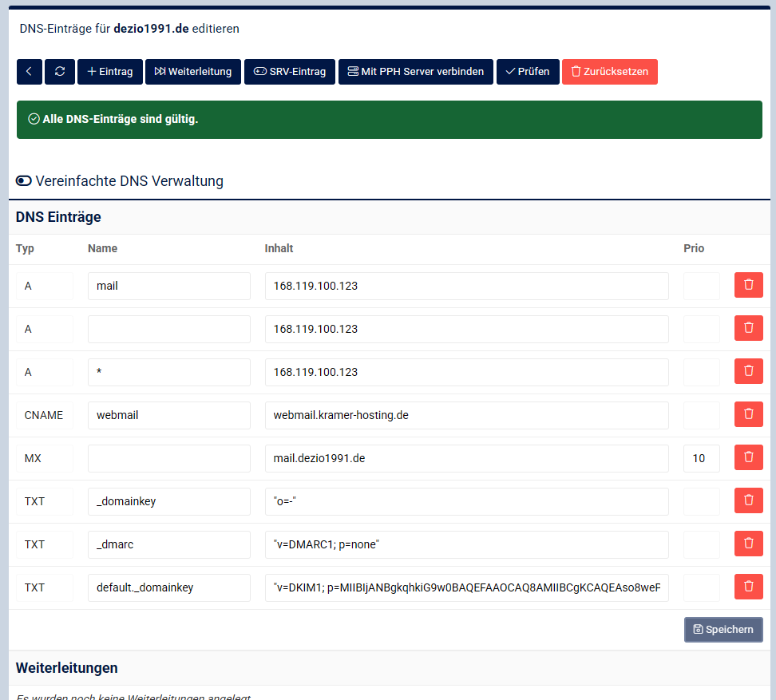Edit the "o=-" content field
776x700 pixels.
[467, 501]
